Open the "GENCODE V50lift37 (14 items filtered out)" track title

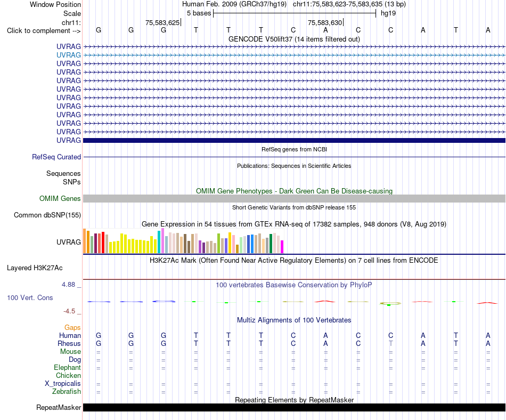point(294,39)
